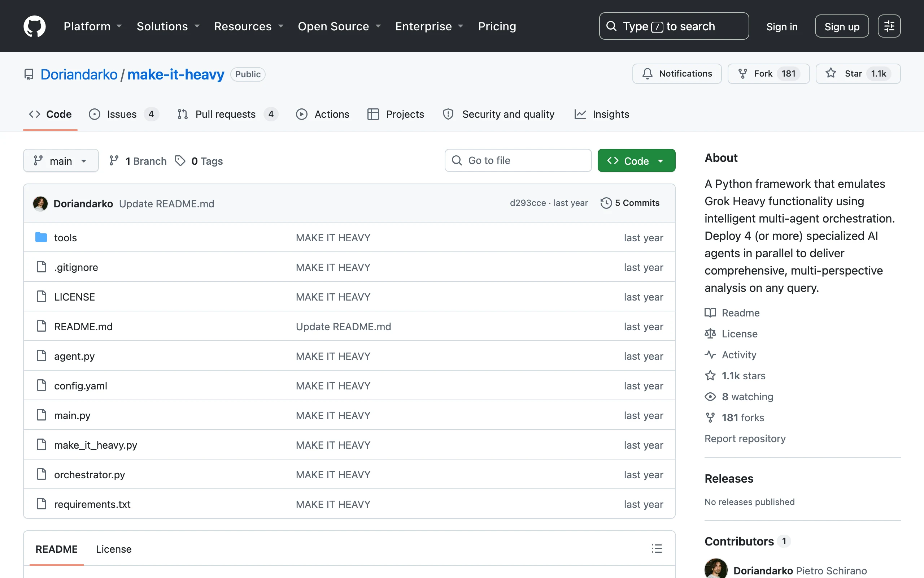
Task: Click the Notifications button
Action: pos(677,73)
